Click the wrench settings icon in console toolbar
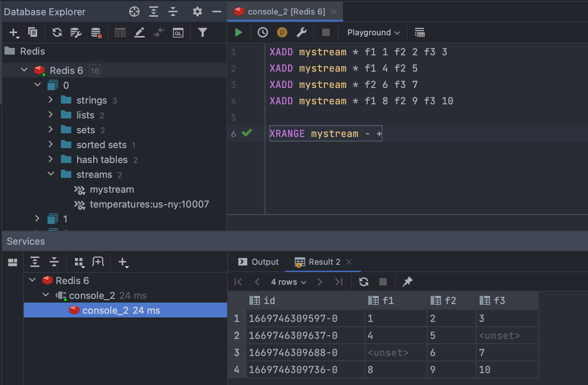 pyautogui.click(x=301, y=33)
